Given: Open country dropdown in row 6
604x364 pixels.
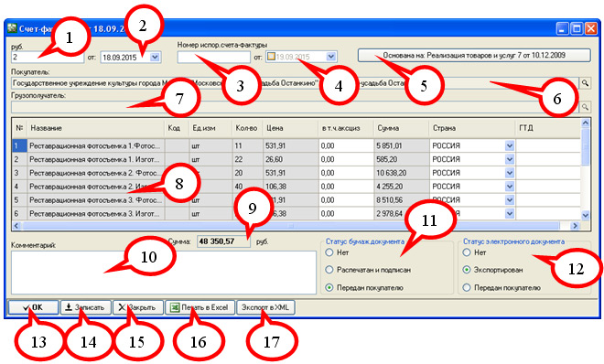Looking at the screenshot, I should pos(509,213).
